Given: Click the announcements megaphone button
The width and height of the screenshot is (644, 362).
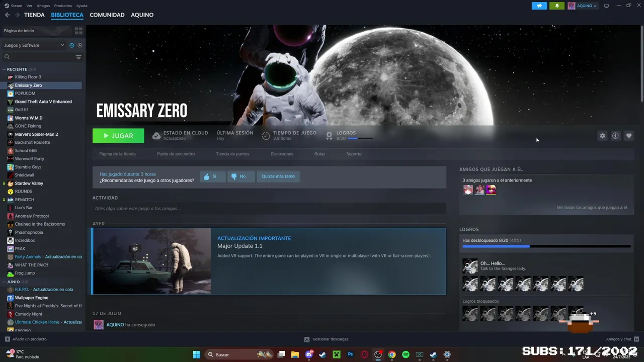Looking at the screenshot, I should [539, 6].
